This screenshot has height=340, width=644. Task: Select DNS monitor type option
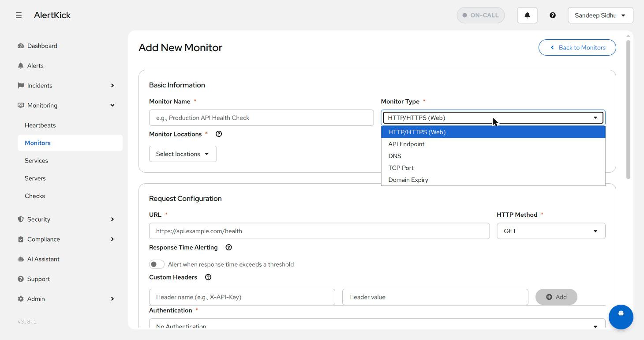point(493,156)
